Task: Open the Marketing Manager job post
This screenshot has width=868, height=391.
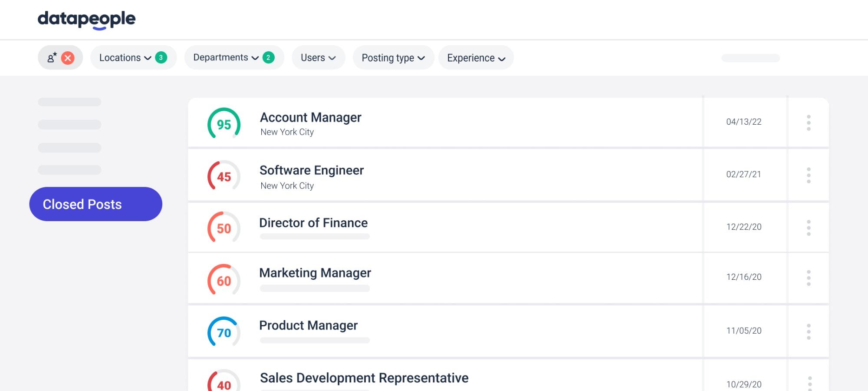Action: (315, 273)
